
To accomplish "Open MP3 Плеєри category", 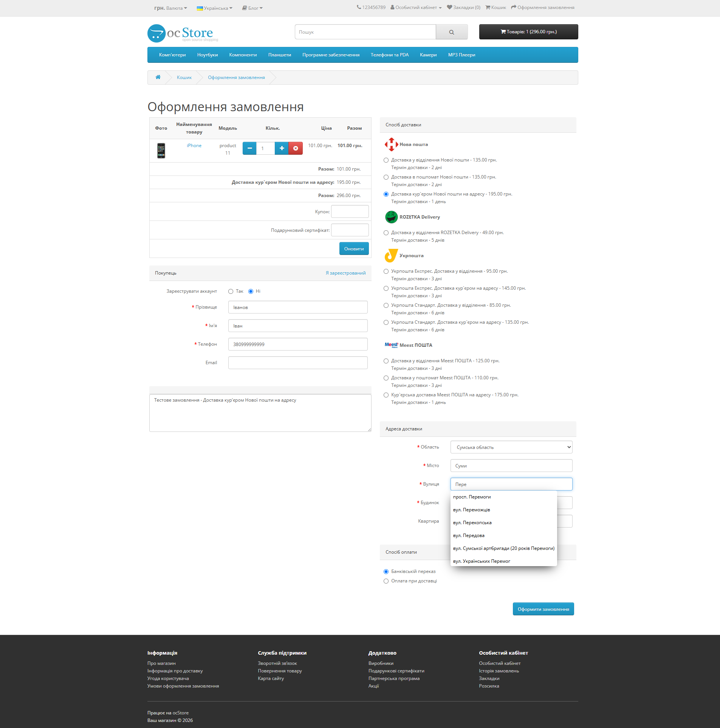I will (x=462, y=55).
